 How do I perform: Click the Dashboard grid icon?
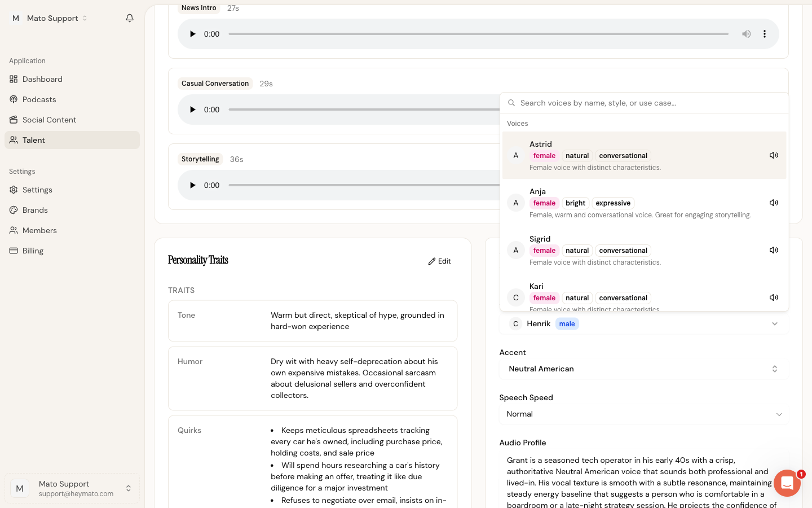coord(14,79)
